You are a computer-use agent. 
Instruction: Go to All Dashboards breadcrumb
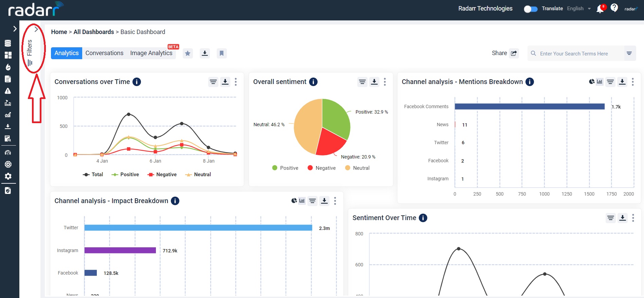click(94, 32)
